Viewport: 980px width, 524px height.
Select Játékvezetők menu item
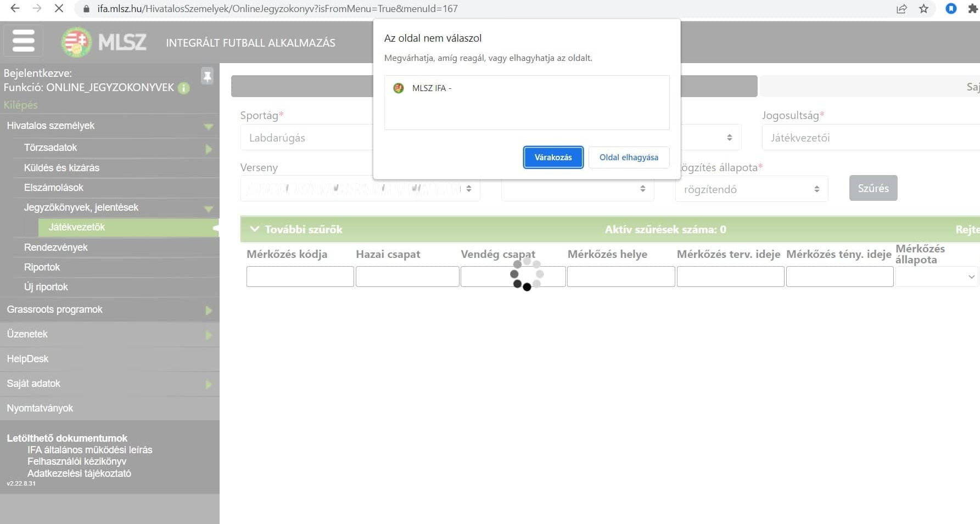pos(128,227)
